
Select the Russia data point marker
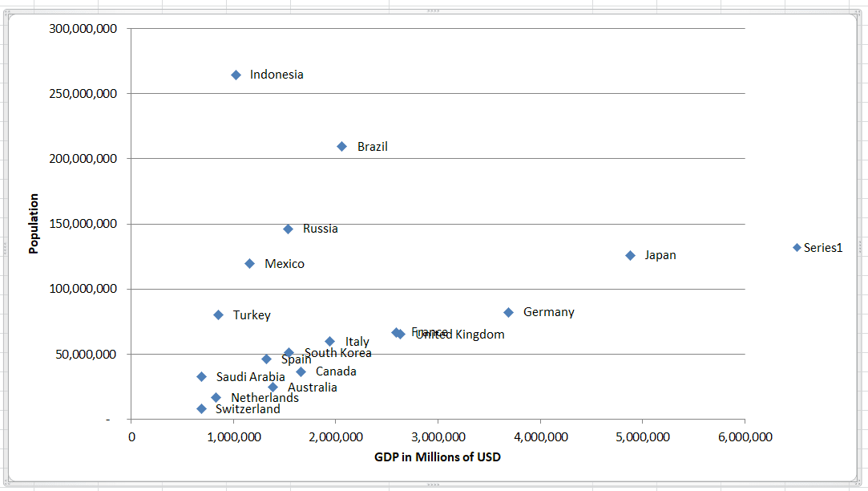pyautogui.click(x=289, y=229)
